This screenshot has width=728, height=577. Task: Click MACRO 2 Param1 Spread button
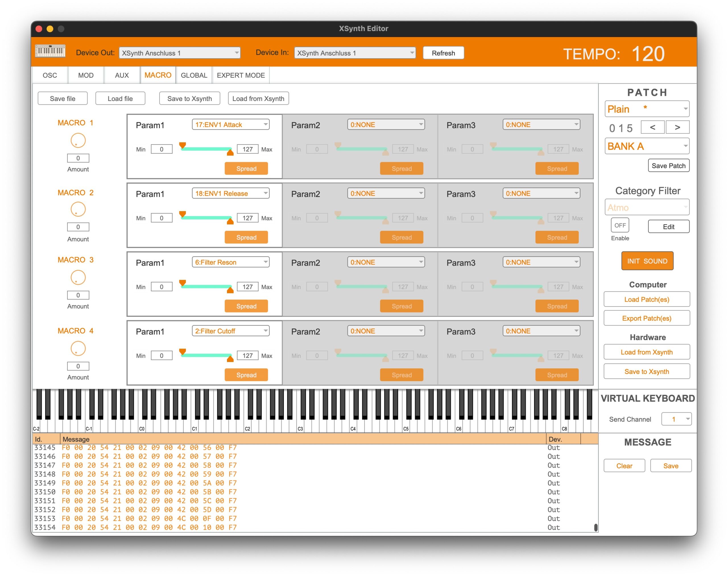click(246, 237)
